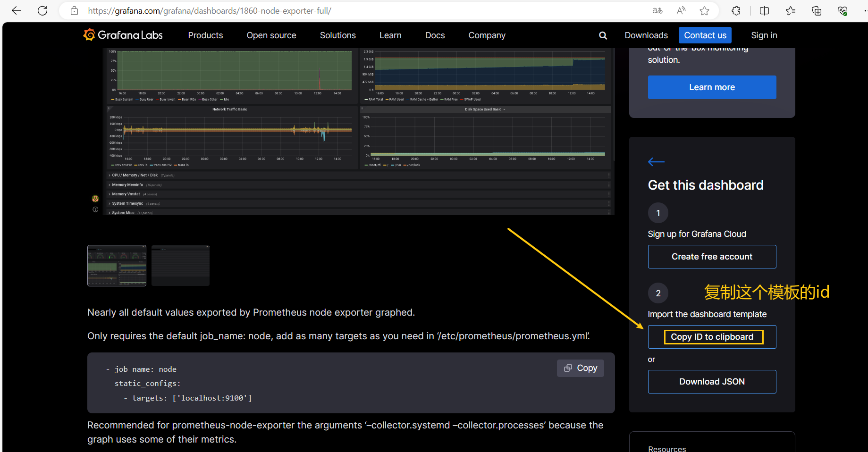The height and width of the screenshot is (452, 868).
Task: Open browser essentials heart icon
Action: tap(843, 10)
